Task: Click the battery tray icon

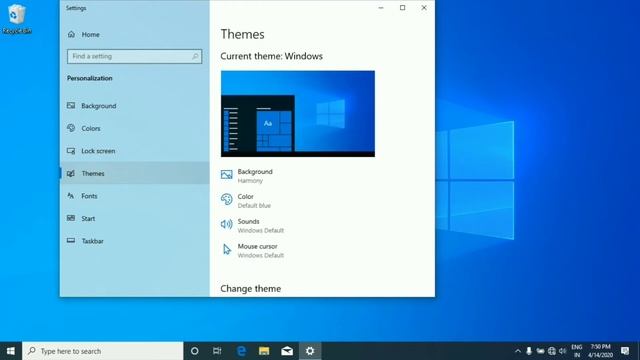Action: 540,351
